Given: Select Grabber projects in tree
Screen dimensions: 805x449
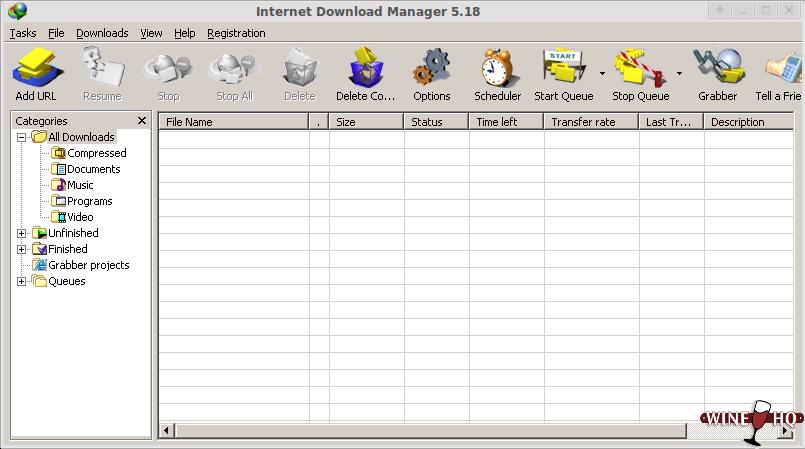Looking at the screenshot, I should click(x=88, y=265).
